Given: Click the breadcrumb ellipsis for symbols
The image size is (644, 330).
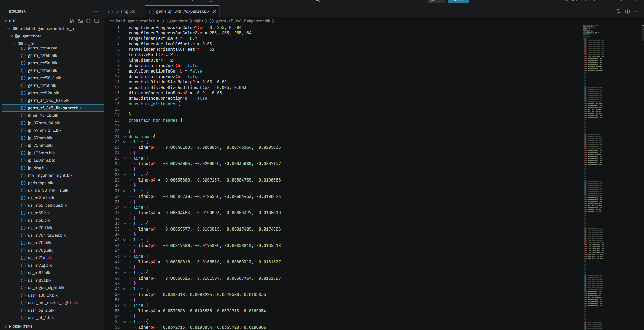Looking at the screenshot, I should (x=277, y=21).
